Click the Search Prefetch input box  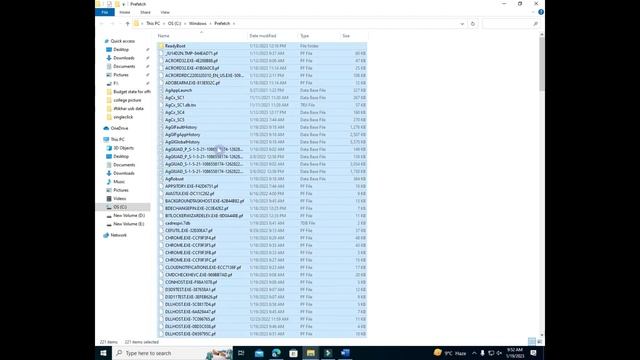tap(510, 24)
